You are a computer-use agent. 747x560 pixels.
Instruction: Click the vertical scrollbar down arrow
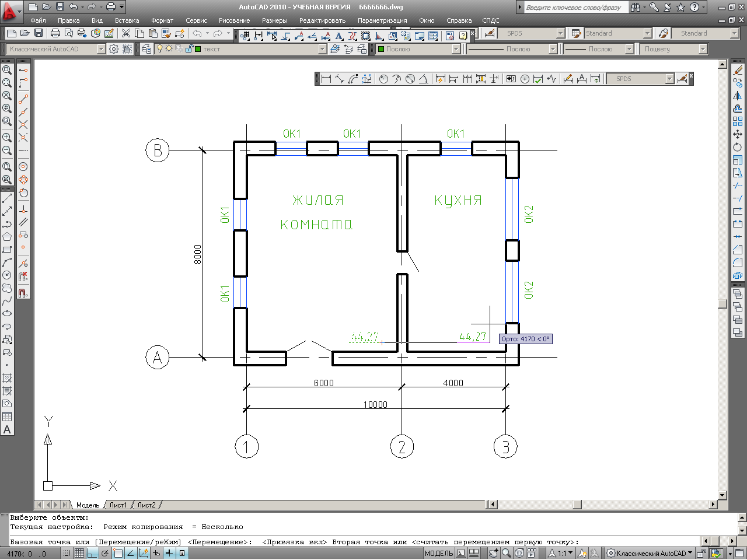pos(722,495)
